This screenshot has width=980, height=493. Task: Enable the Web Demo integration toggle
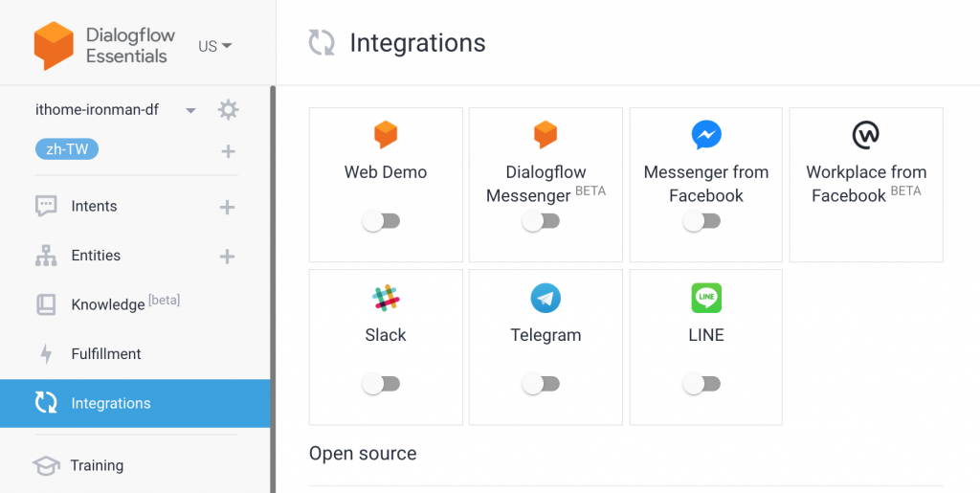coord(381,221)
